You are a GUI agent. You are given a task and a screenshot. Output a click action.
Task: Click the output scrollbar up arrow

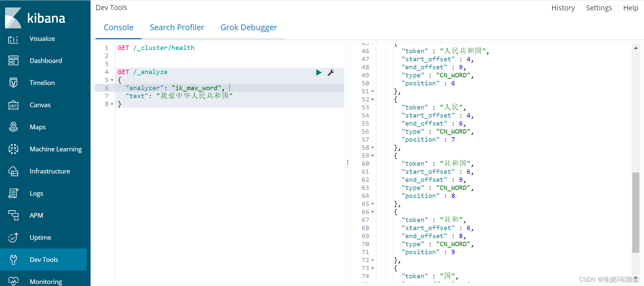tap(636, 48)
